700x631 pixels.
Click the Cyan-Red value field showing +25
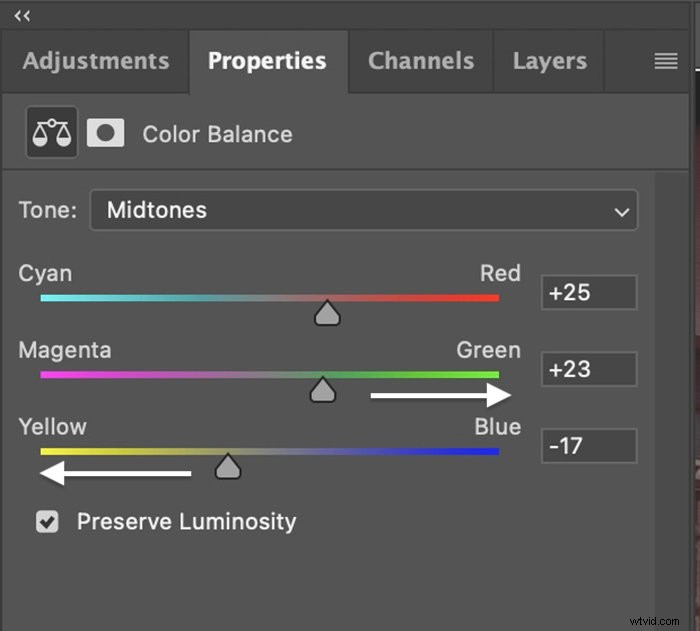(x=589, y=293)
